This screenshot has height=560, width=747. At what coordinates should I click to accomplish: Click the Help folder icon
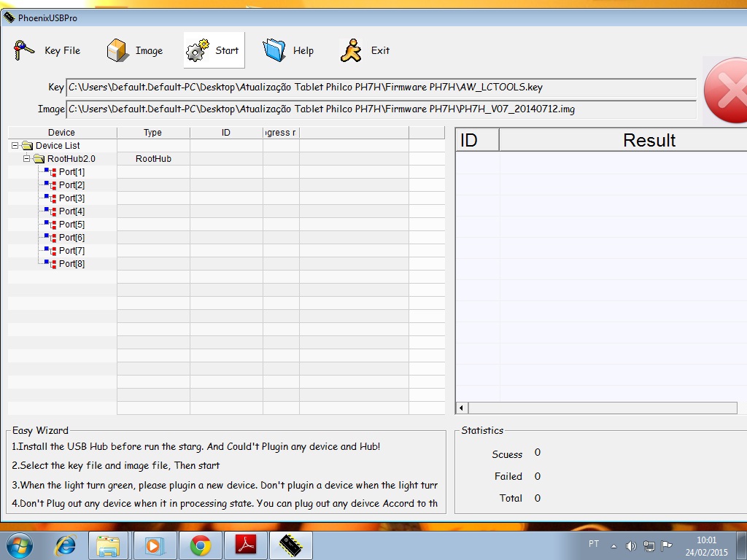(274, 50)
